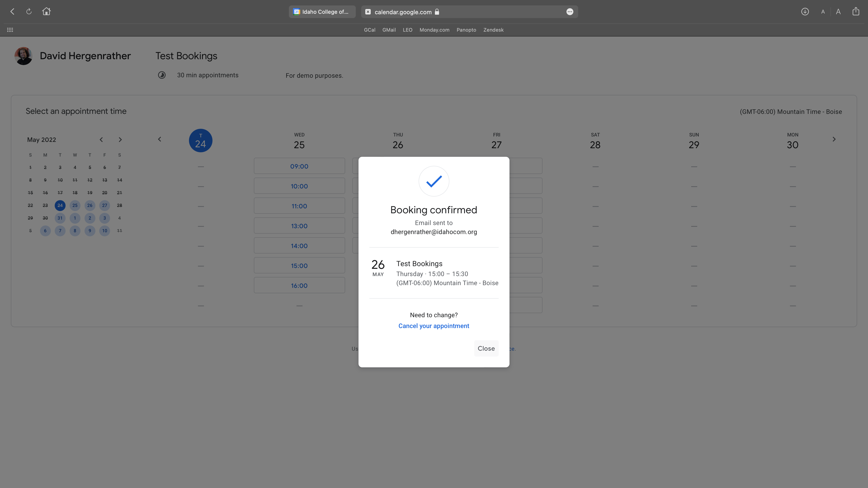Select June 8 in mini calendar
Viewport: 868px width, 488px height.
click(75, 231)
